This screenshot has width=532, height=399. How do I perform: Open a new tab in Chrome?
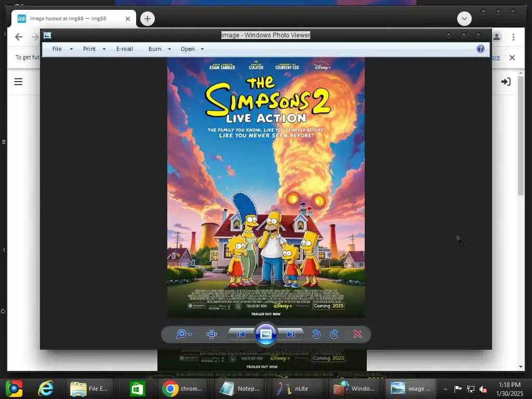[147, 19]
